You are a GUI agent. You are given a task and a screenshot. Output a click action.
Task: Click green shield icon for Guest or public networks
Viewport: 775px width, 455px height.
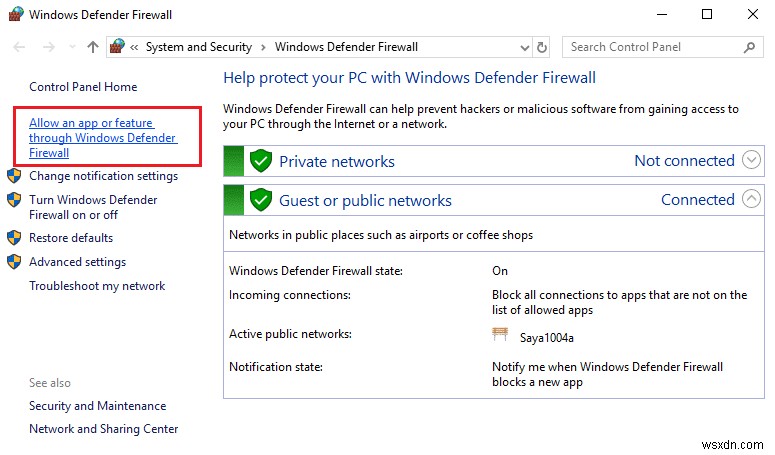click(260, 200)
